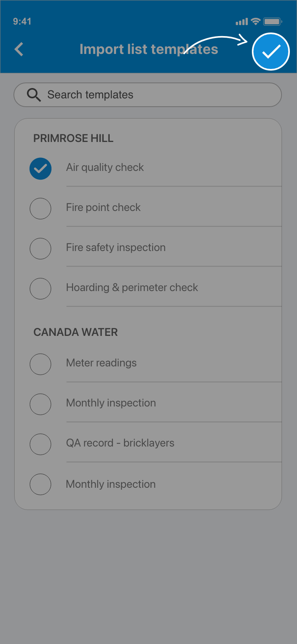This screenshot has width=297, height=644.
Task: Tap the cellular signal bars icon
Action: pyautogui.click(x=242, y=22)
